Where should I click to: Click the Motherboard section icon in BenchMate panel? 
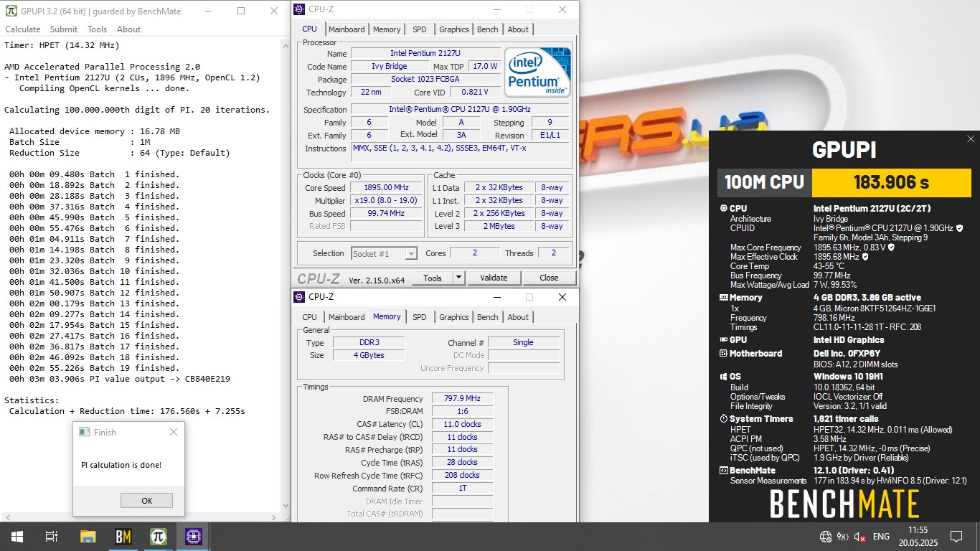(723, 354)
